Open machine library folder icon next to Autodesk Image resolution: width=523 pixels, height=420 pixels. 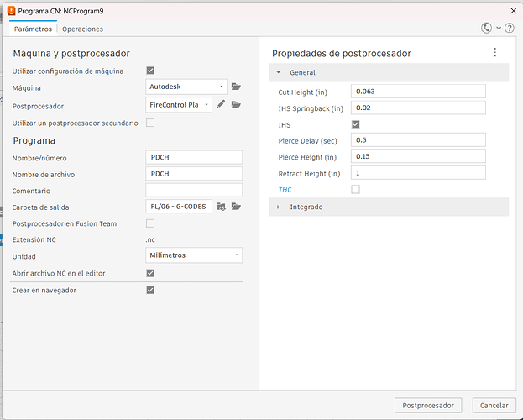point(236,87)
